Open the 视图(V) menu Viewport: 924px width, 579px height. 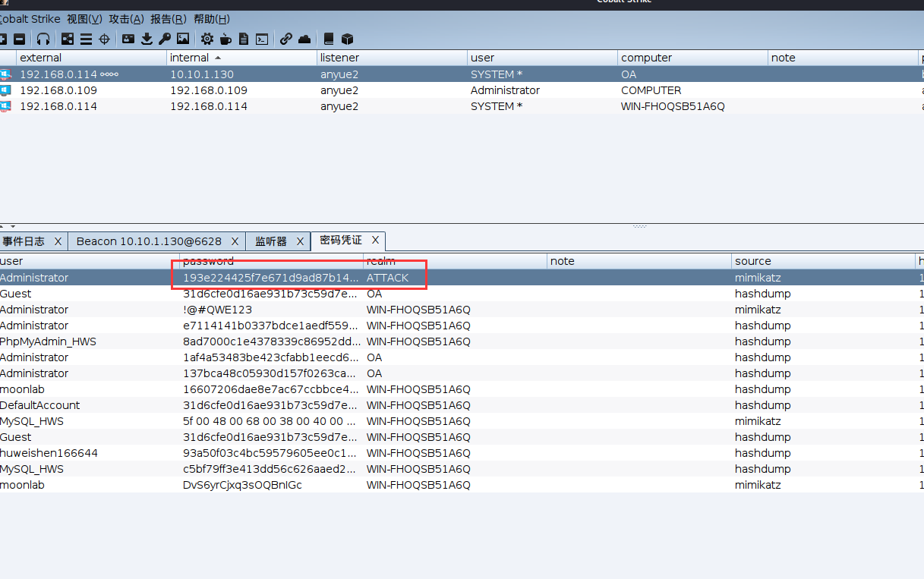84,19
